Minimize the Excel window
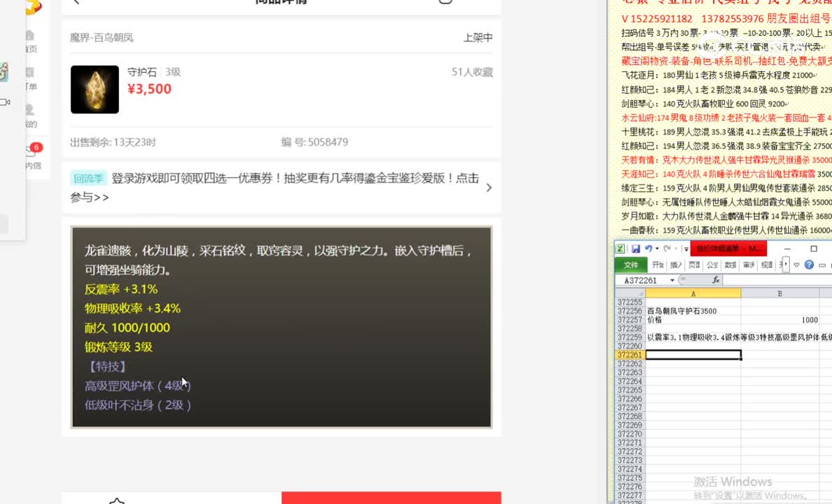 787,248
